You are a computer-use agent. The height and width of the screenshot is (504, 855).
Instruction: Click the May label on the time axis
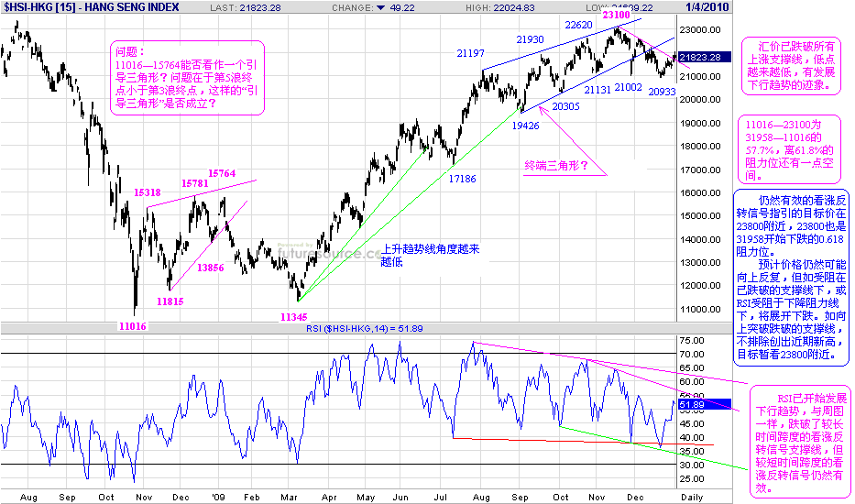pos(366,497)
